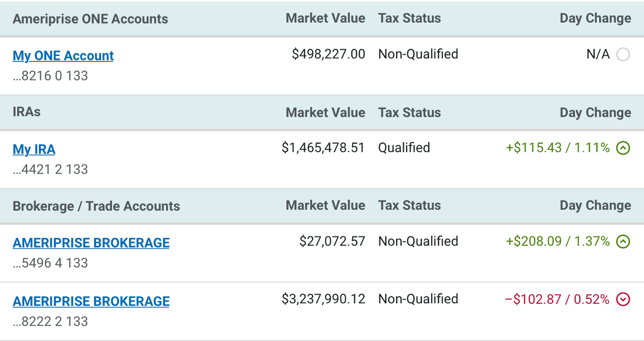Open the My ONE Account link
The width and height of the screenshot is (644, 341).
[x=63, y=55]
